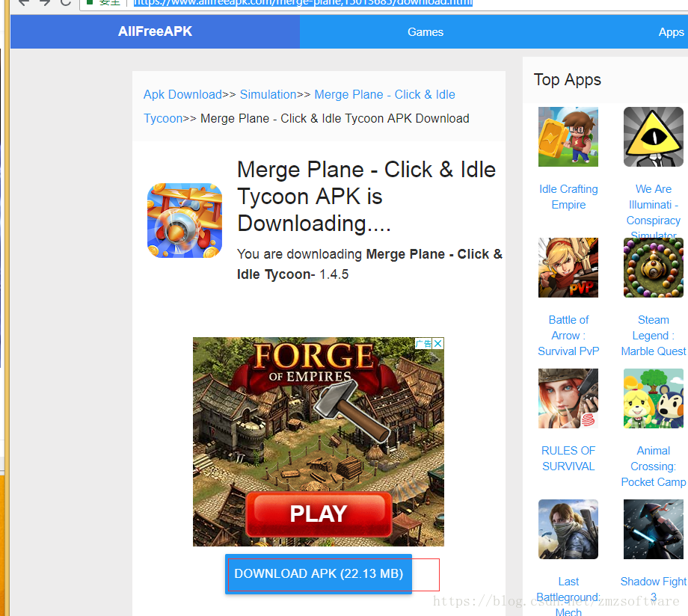Click the Simulation breadcrumb link
This screenshot has width=688, height=616.
tap(268, 94)
